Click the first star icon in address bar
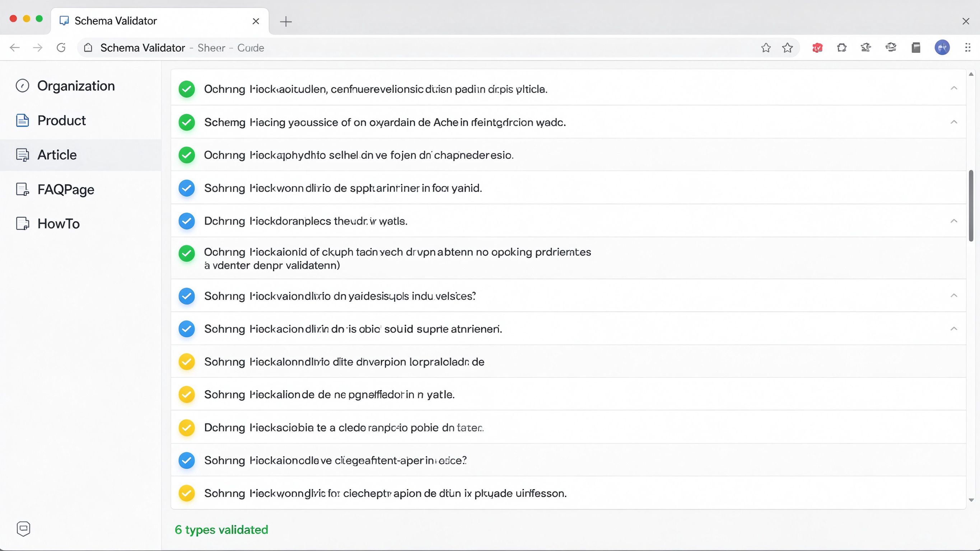The width and height of the screenshot is (980, 551). tap(766, 48)
